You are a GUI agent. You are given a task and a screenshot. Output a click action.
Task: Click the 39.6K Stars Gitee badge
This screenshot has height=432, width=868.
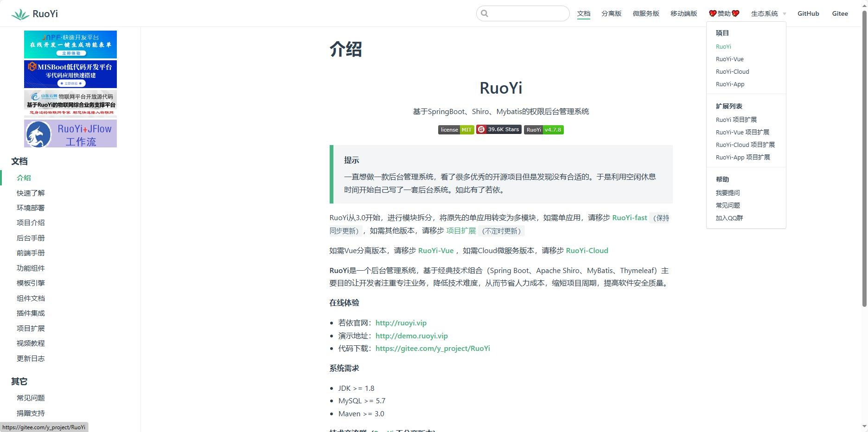[x=498, y=130]
